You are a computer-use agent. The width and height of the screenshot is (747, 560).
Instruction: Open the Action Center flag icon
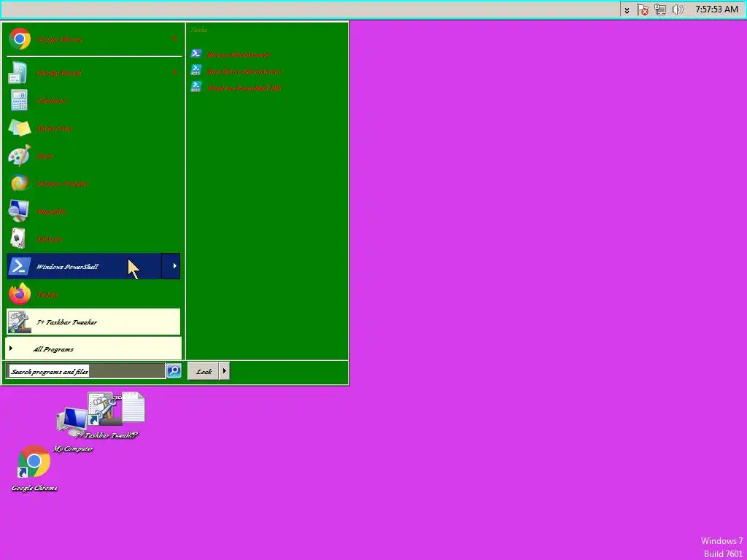[642, 9]
